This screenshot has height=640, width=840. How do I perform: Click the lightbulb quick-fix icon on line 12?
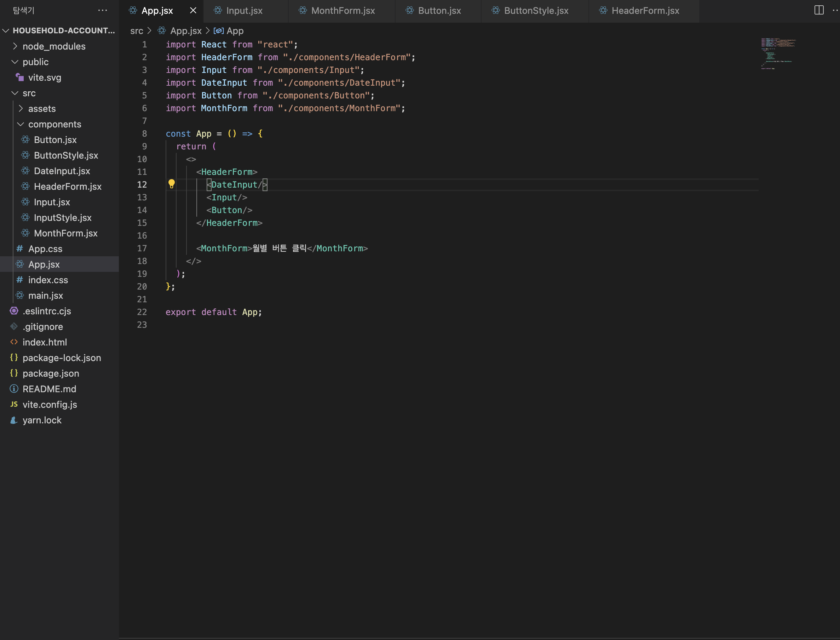pos(171,184)
